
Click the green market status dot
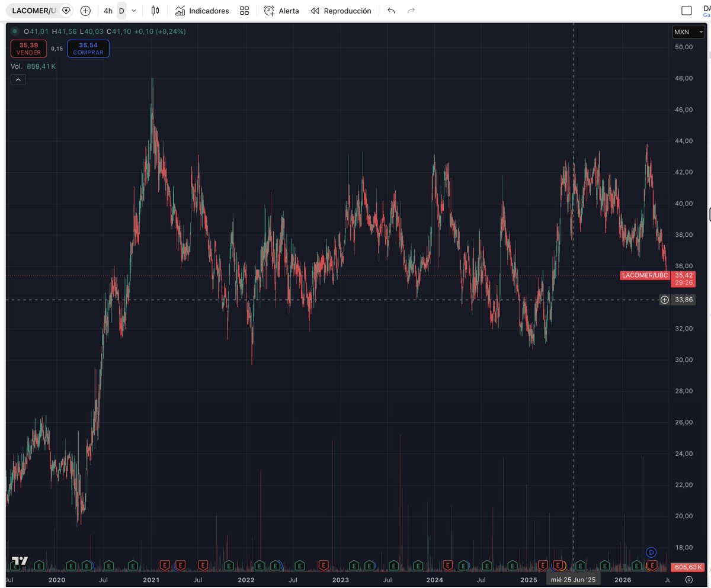(x=15, y=31)
